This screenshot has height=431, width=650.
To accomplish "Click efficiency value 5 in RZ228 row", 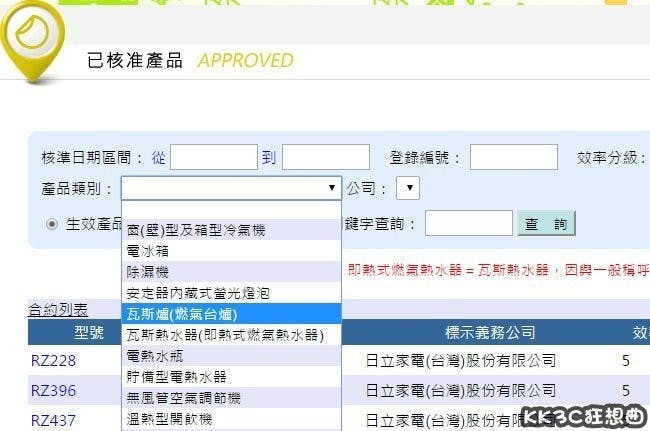I will tap(626, 361).
